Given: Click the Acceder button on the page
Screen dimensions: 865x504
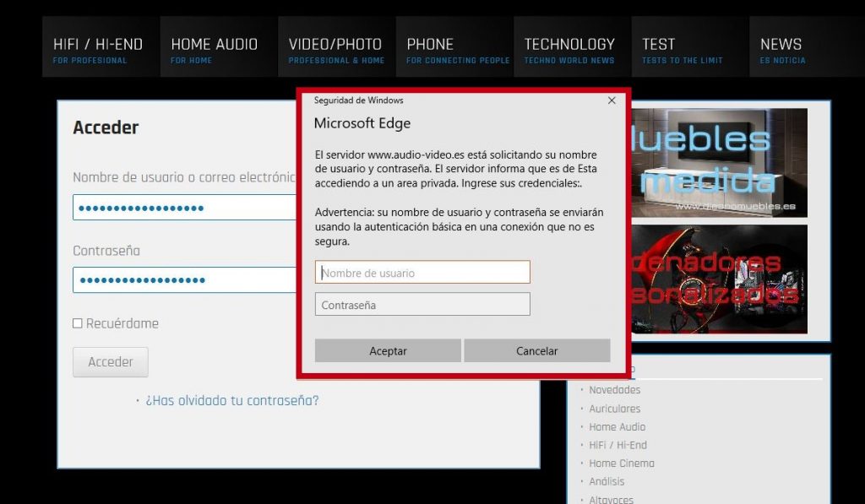Looking at the screenshot, I should tap(111, 362).
